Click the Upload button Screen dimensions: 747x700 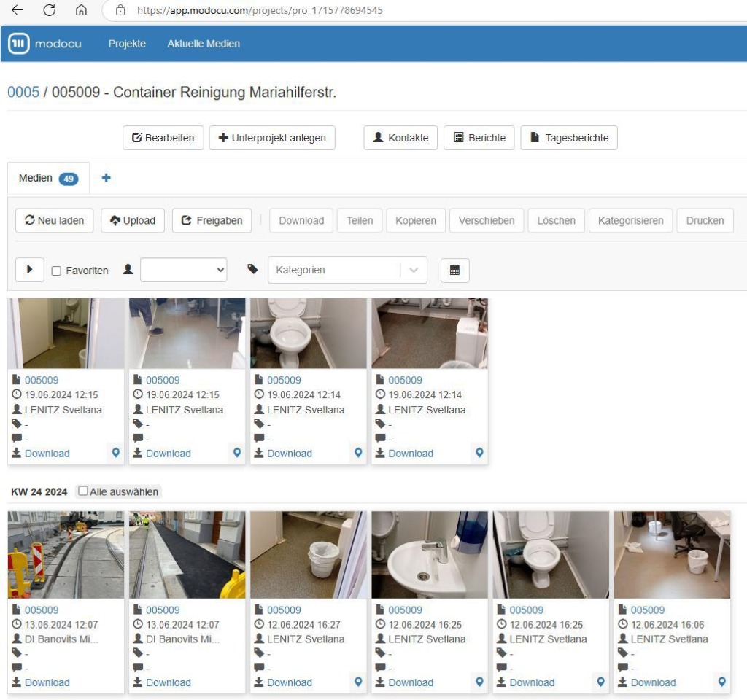[132, 221]
